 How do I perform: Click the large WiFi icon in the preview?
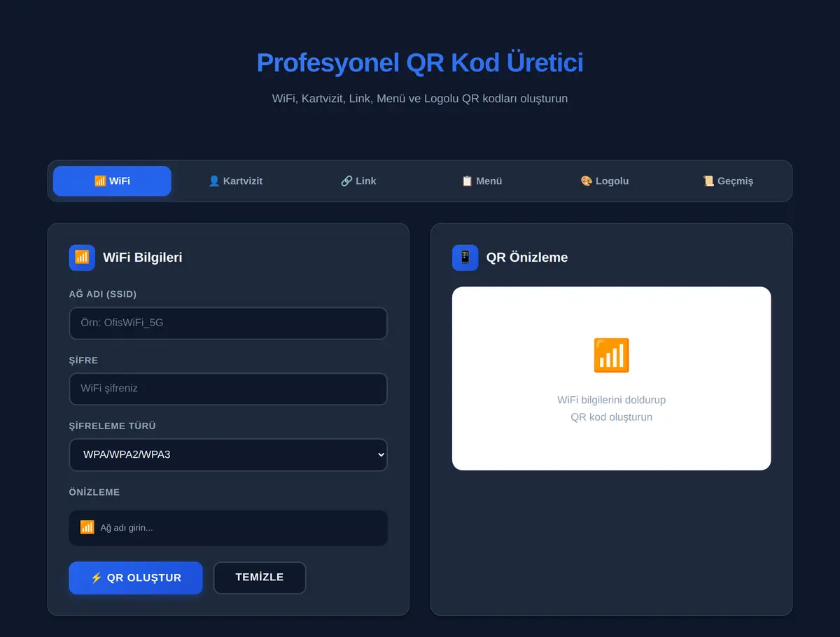611,355
